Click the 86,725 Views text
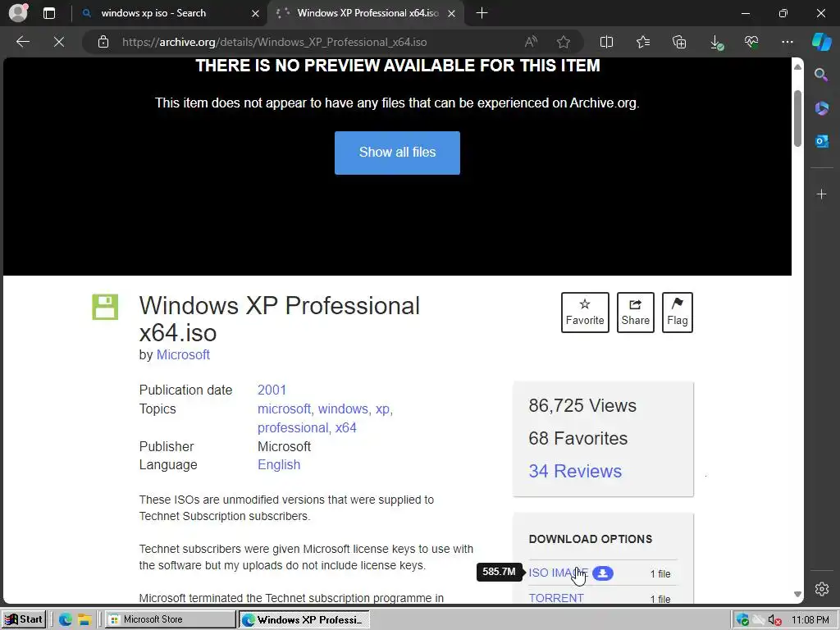This screenshot has width=840, height=630. coord(582,405)
